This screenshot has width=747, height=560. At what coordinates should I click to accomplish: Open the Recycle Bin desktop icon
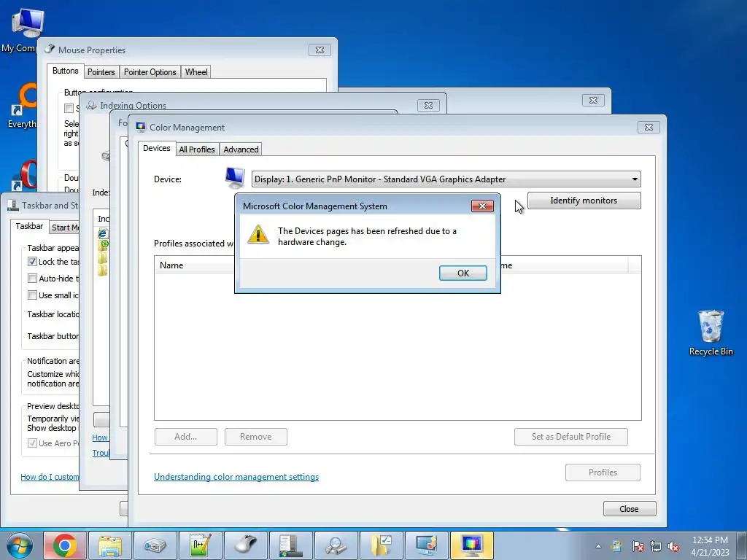click(x=711, y=332)
